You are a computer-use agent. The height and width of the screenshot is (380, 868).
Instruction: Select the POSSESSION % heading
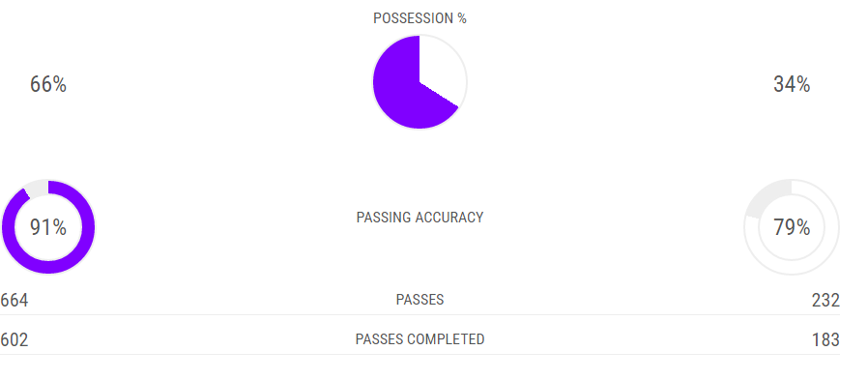pyautogui.click(x=420, y=18)
